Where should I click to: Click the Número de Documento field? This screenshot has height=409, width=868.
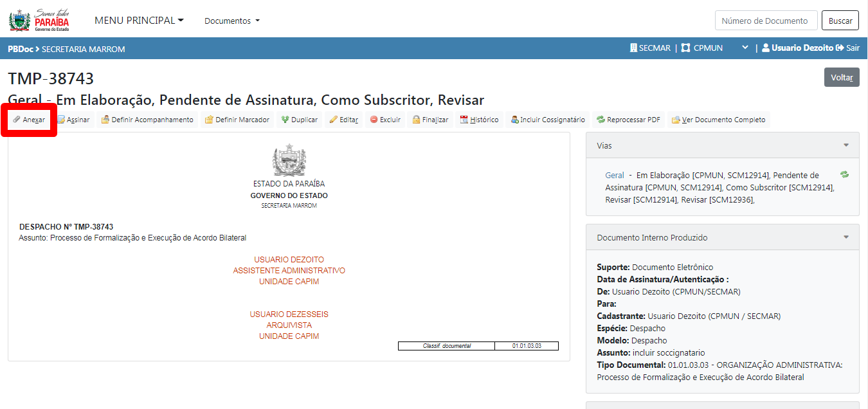[765, 21]
